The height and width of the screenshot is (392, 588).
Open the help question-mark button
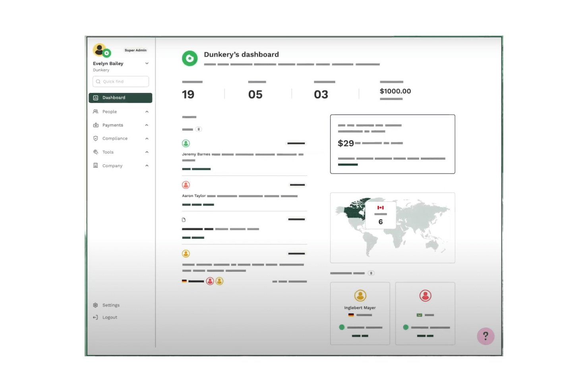(x=485, y=336)
